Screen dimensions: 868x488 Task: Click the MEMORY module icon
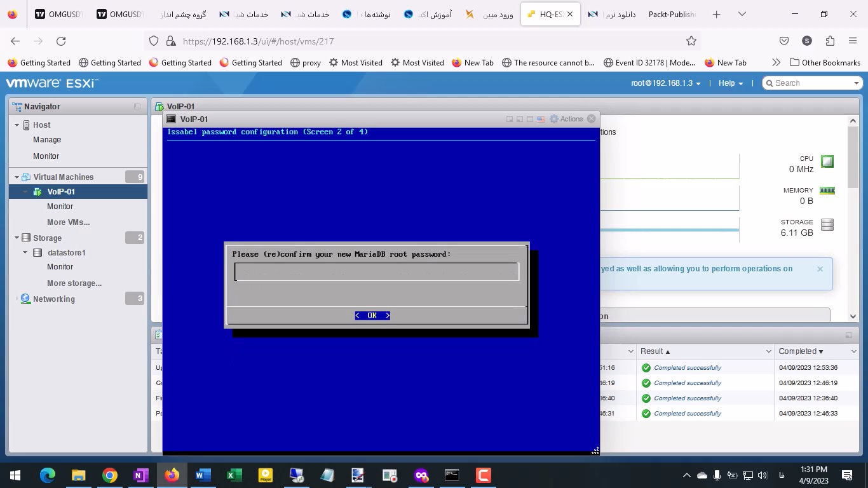pos(827,190)
